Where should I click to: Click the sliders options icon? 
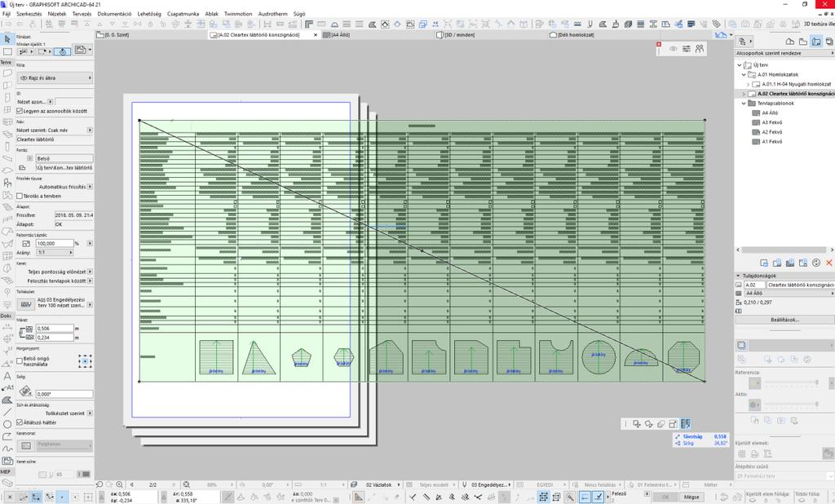point(686,48)
